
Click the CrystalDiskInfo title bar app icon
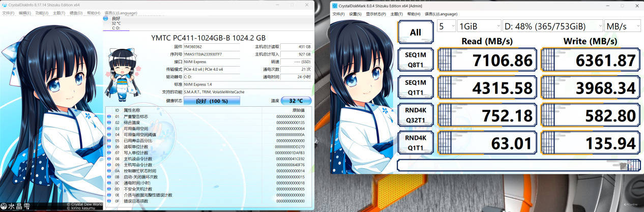click(4, 5)
